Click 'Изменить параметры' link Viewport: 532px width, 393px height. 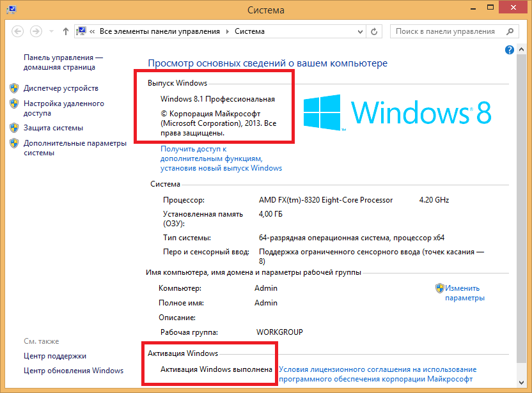(x=465, y=293)
